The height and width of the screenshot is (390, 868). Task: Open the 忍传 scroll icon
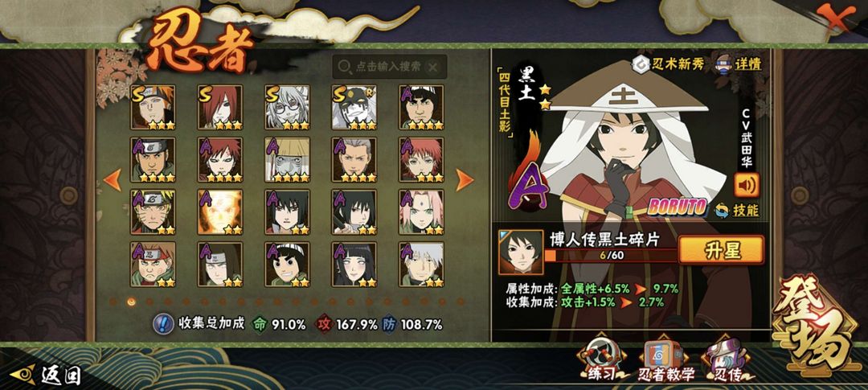(727, 360)
